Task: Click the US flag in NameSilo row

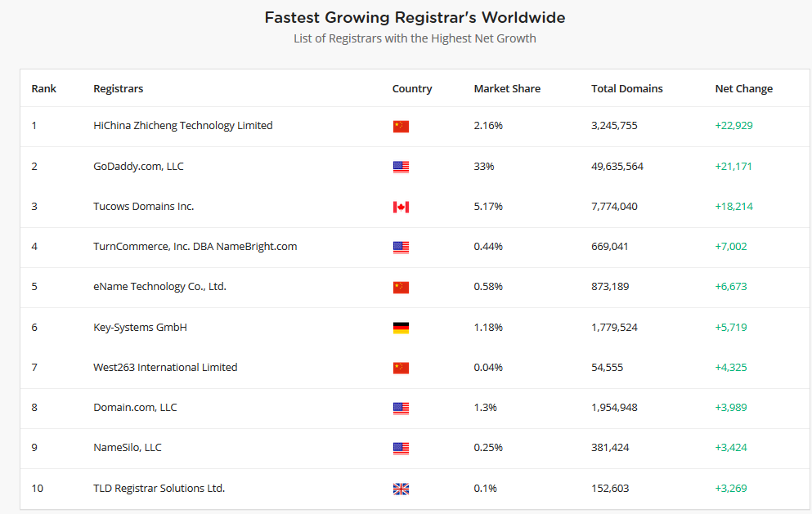Action: 401,449
